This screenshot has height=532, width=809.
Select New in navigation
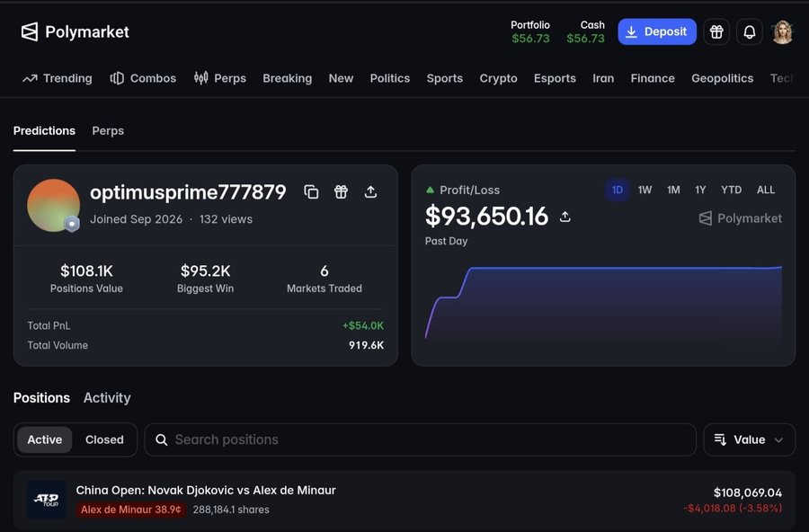coord(341,78)
